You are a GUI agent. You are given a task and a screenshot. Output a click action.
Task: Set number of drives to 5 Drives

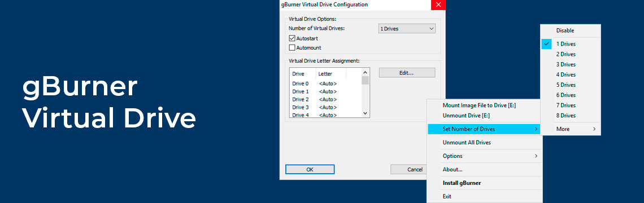[571, 85]
